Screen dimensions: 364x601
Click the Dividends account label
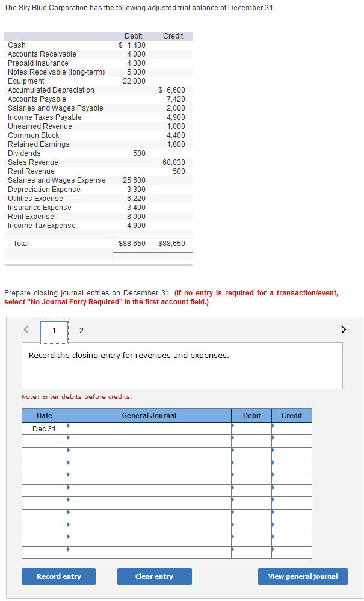tap(24, 153)
